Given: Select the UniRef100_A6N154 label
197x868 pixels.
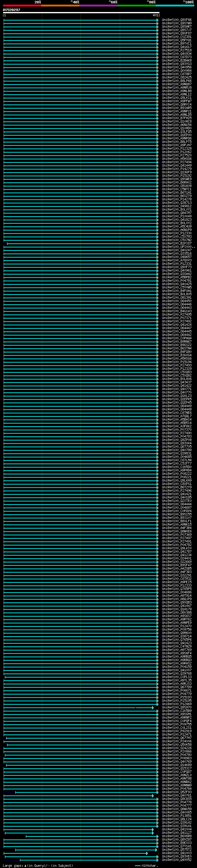Looking at the screenshot, I should coord(177,125).
